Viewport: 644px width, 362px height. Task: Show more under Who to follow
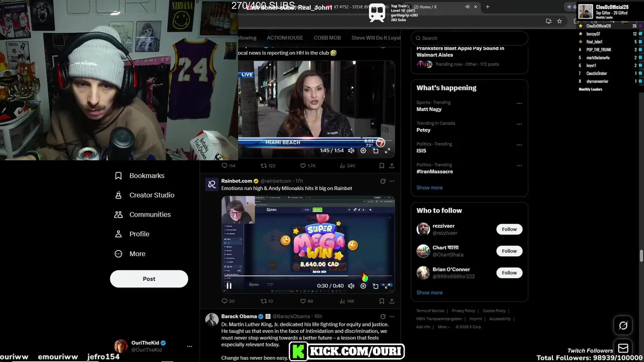tap(430, 293)
